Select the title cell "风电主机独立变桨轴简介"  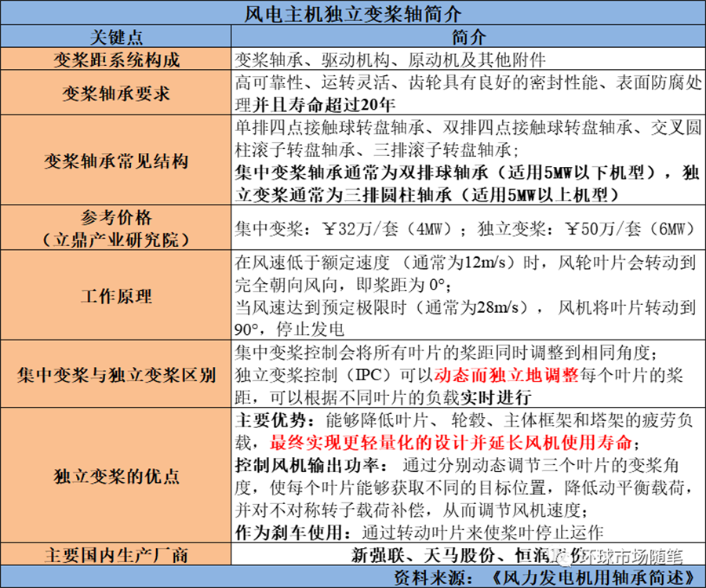pyautogui.click(x=353, y=13)
